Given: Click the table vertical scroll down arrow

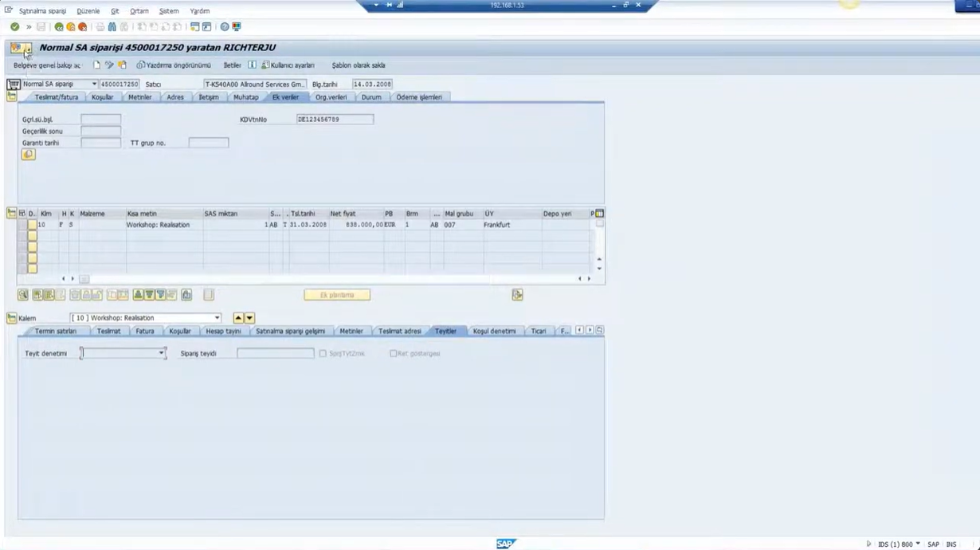Looking at the screenshot, I should pyautogui.click(x=599, y=269).
